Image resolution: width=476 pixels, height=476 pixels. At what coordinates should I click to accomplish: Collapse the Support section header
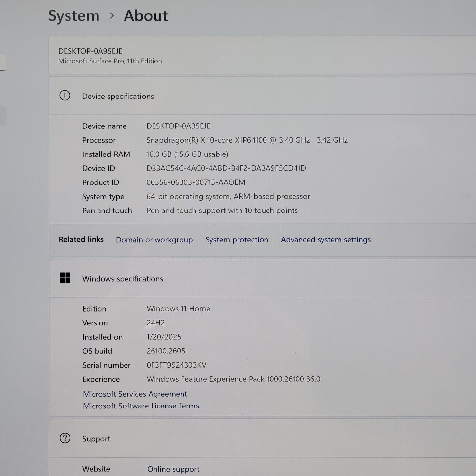(x=263, y=438)
